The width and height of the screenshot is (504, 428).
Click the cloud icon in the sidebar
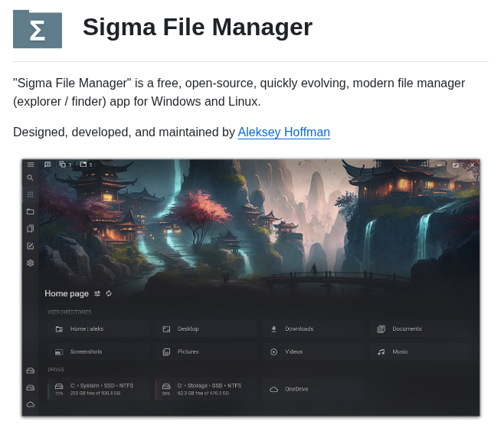tap(30, 404)
